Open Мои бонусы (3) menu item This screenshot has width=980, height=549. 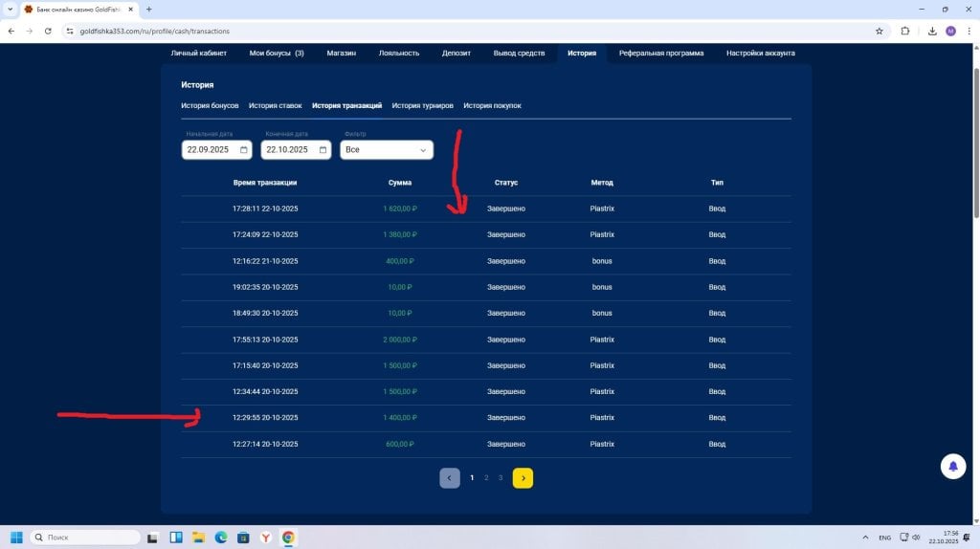click(x=277, y=54)
